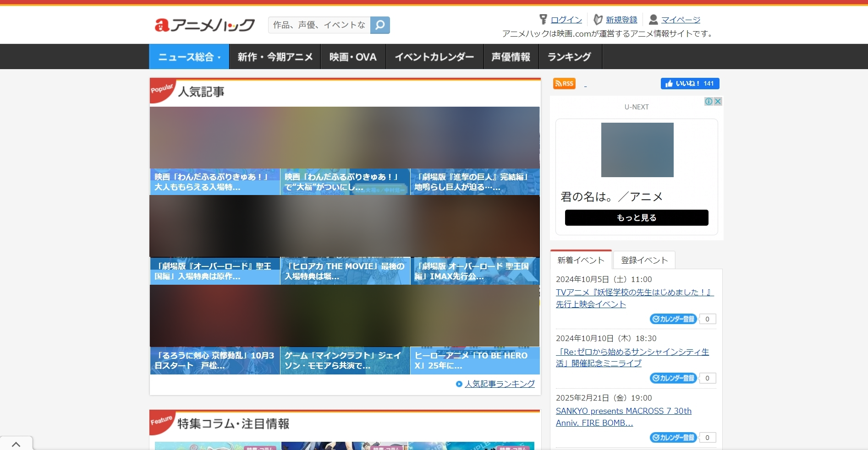Image resolution: width=868 pixels, height=450 pixels.
Task: Open Re:ゼロから始めるサンシャインシティ生活 event link
Action: point(632,358)
